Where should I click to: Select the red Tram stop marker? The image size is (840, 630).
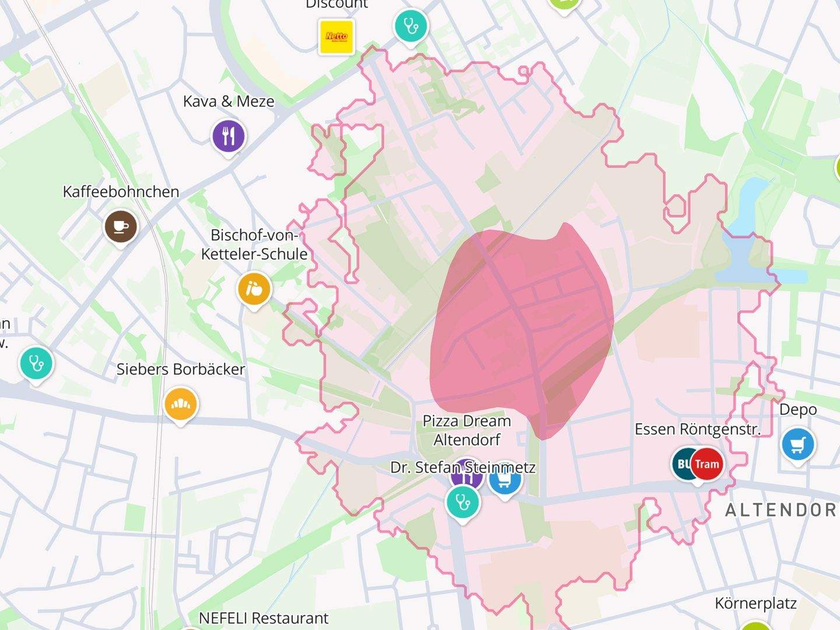point(707,464)
